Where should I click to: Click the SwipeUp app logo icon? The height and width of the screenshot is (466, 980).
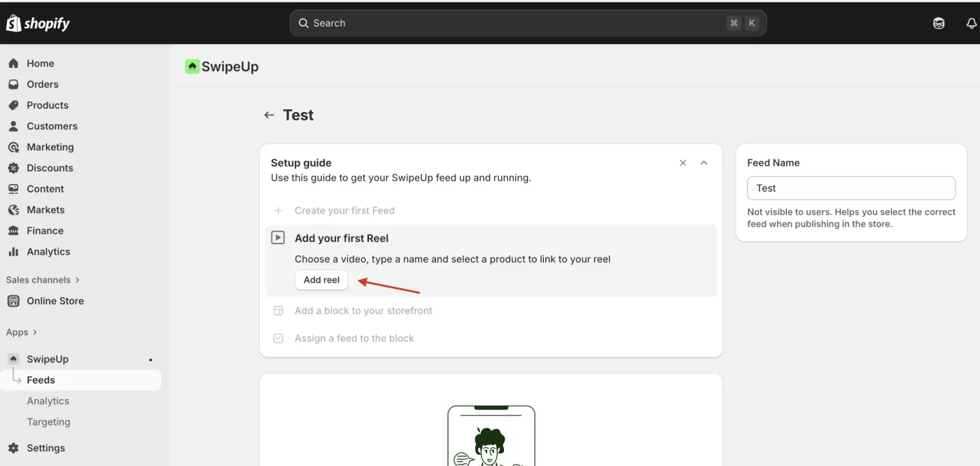click(192, 66)
